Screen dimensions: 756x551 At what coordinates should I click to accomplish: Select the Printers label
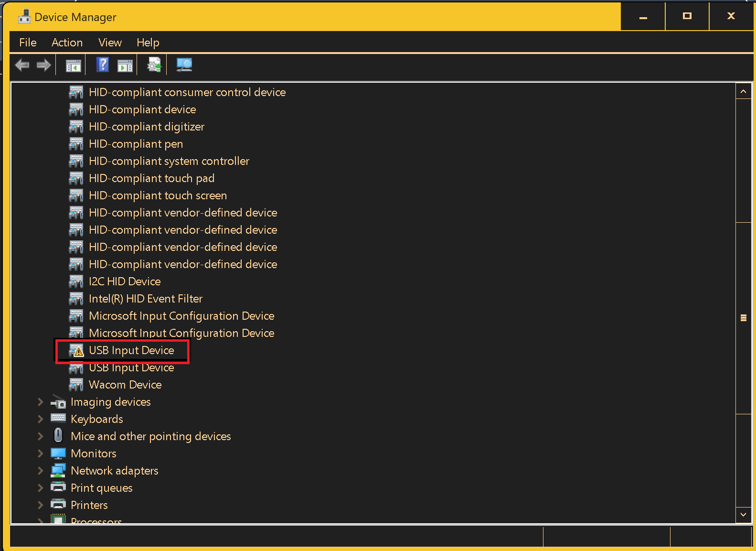coord(89,505)
